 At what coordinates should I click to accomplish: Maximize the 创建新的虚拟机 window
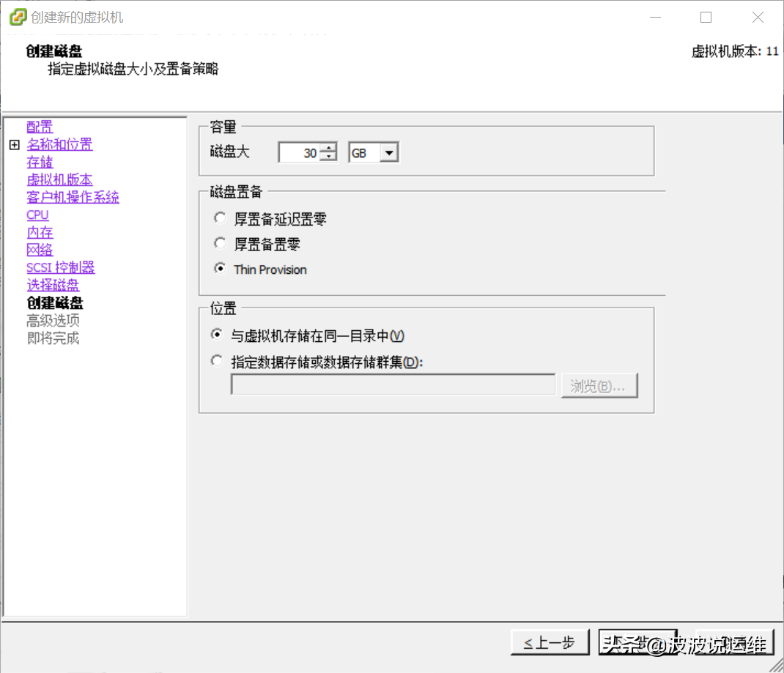coord(706,18)
